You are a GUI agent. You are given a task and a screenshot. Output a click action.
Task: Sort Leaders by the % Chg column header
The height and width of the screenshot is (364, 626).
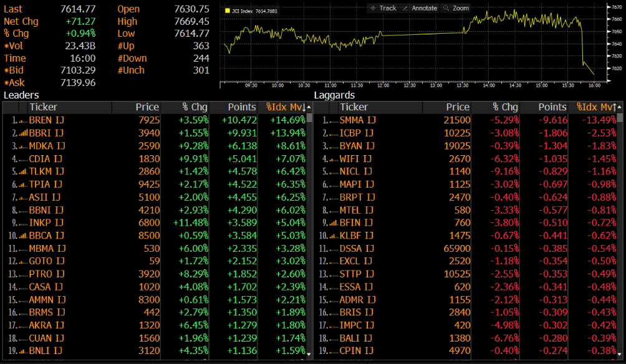[185, 107]
